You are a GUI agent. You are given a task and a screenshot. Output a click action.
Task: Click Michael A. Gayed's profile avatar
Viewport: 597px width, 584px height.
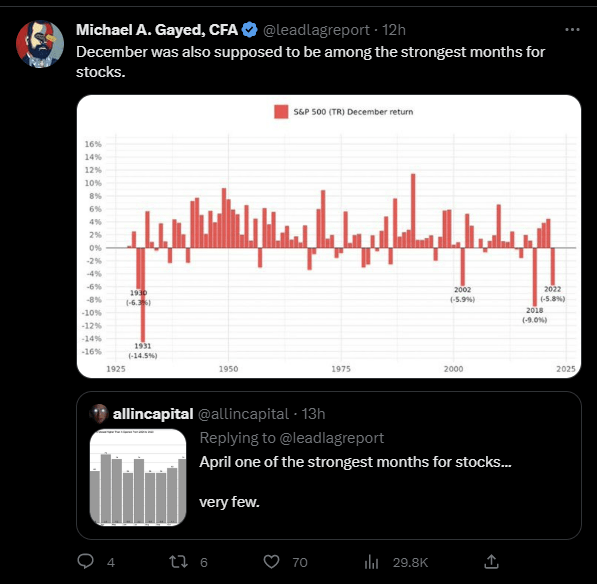40,44
